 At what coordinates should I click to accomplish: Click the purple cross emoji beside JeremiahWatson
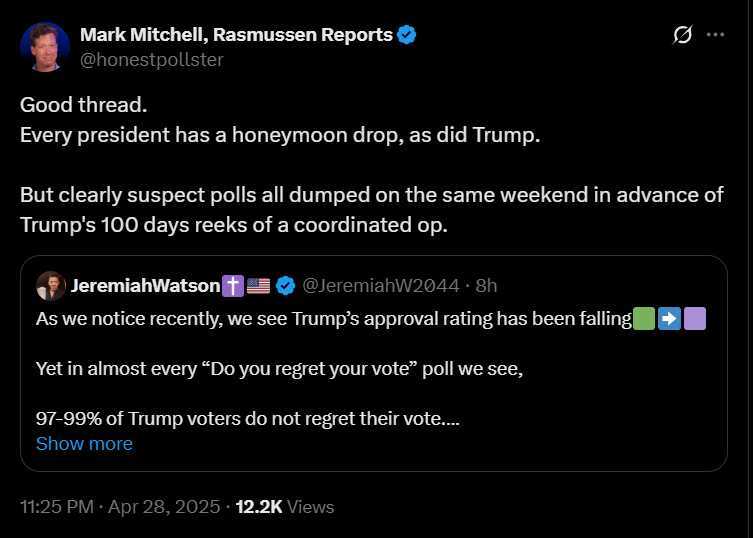point(233,286)
